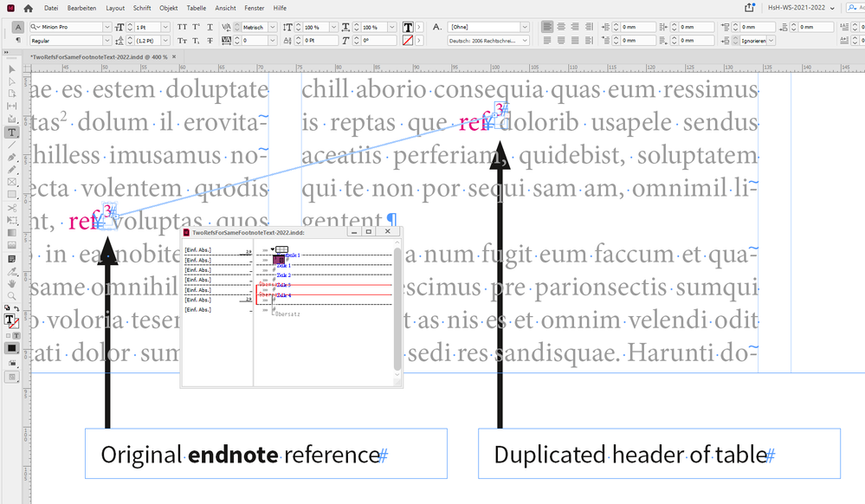The height and width of the screenshot is (504, 865).
Task: Select the Selection tool
Action: [x=11, y=70]
